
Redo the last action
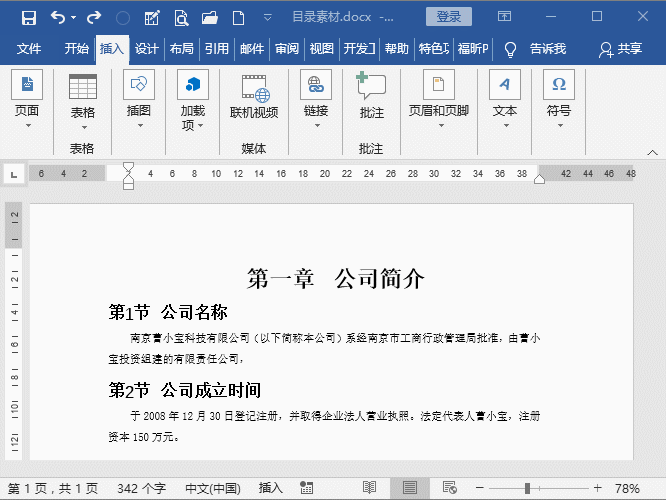[94, 17]
